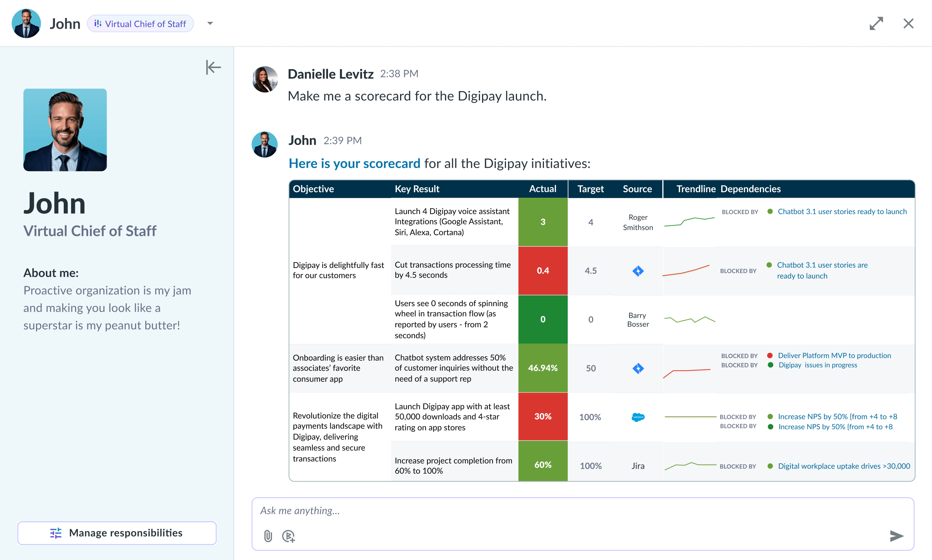Click the green Actual cell showing 3
The image size is (932, 560).
[542, 222]
